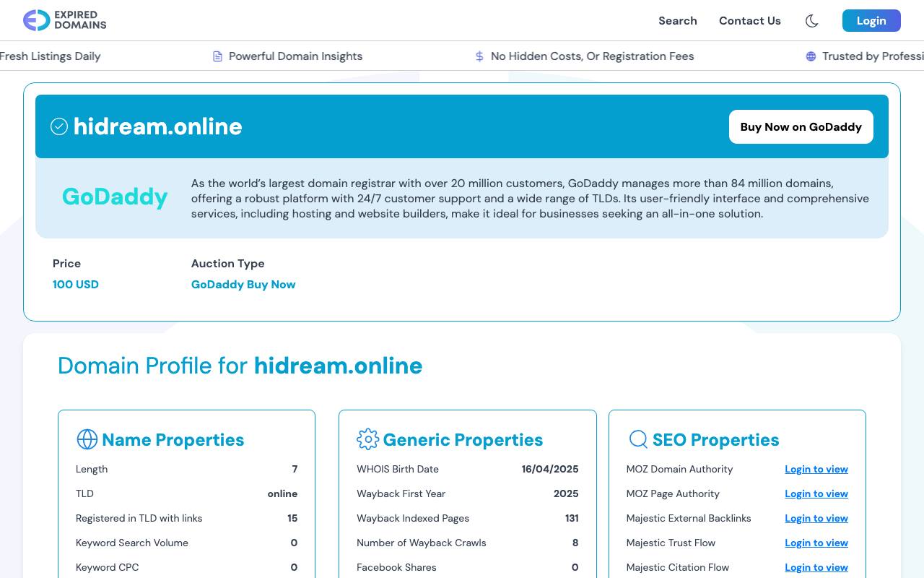Click the magnifier icon in SEO Properties

pyautogui.click(x=638, y=439)
